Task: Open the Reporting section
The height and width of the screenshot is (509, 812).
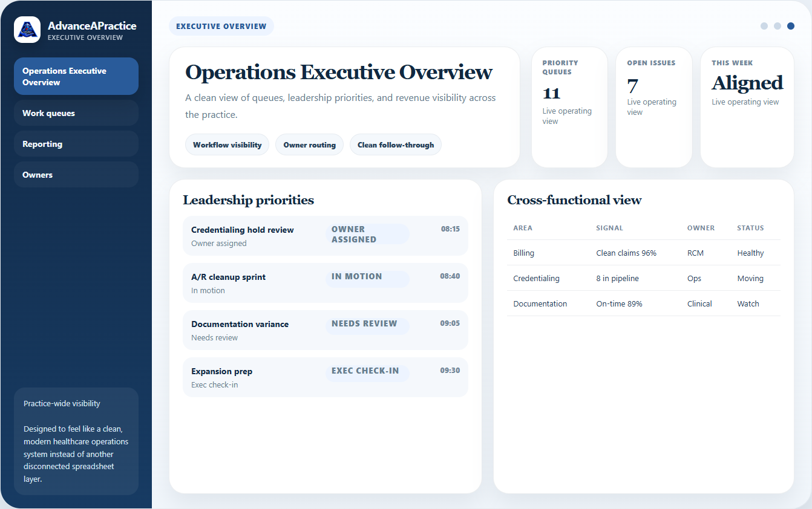Action: click(76, 143)
